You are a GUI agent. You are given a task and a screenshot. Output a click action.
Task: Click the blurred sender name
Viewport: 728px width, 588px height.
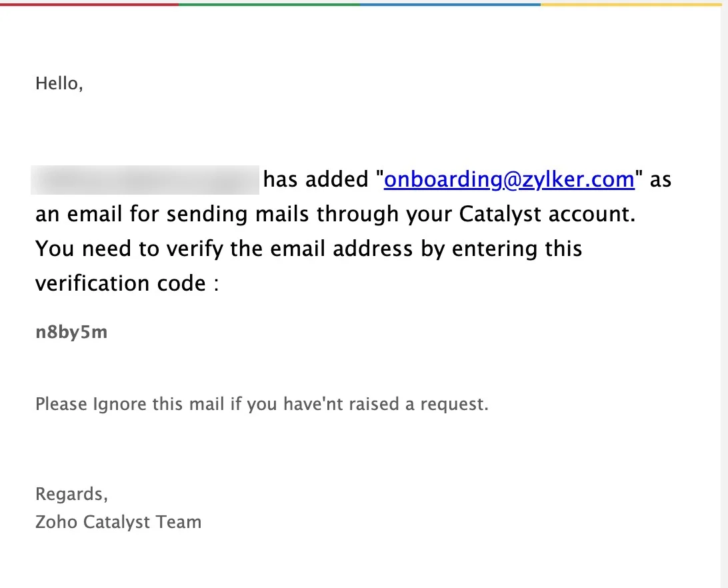point(145,180)
